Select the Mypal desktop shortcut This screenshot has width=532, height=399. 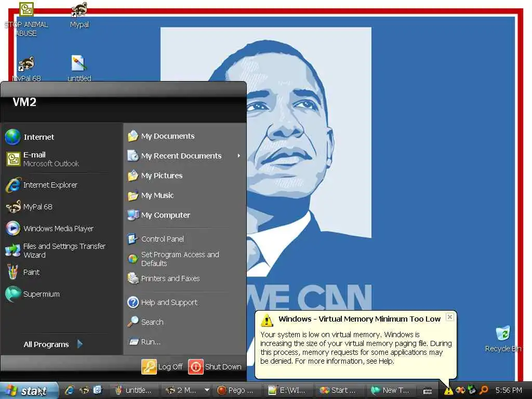click(79, 15)
